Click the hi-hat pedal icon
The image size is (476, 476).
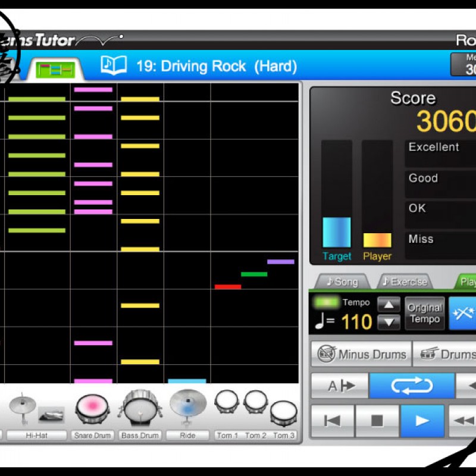pos(51,415)
